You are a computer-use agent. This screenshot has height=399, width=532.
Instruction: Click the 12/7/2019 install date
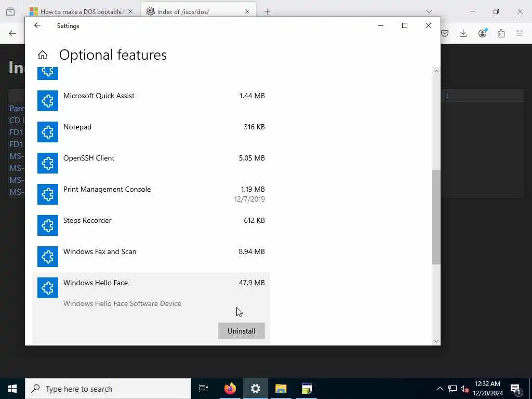[x=249, y=199]
